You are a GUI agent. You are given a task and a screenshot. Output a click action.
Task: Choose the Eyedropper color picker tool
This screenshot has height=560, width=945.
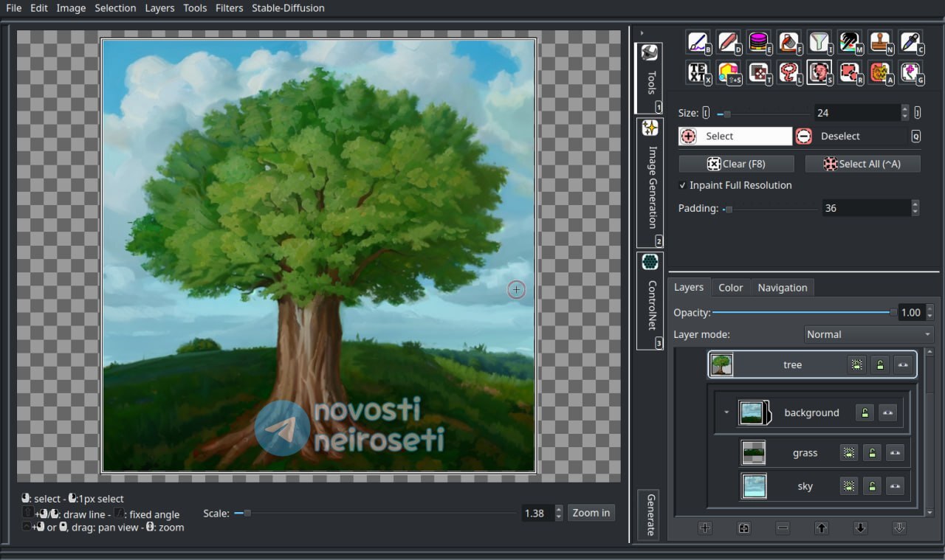[x=909, y=42]
